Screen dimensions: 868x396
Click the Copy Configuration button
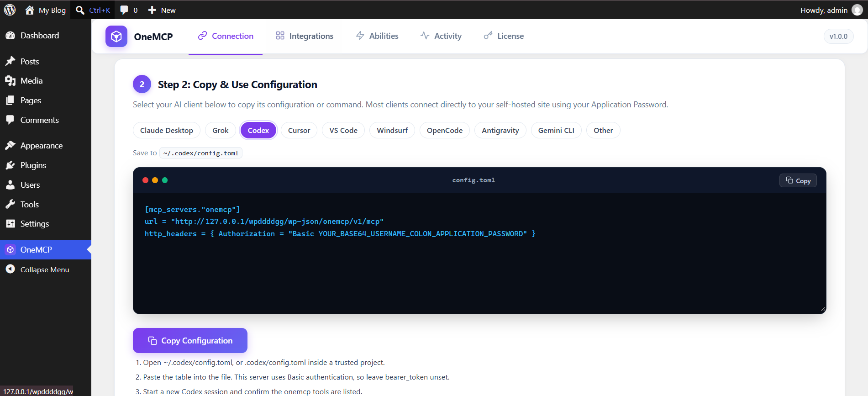pos(190,340)
